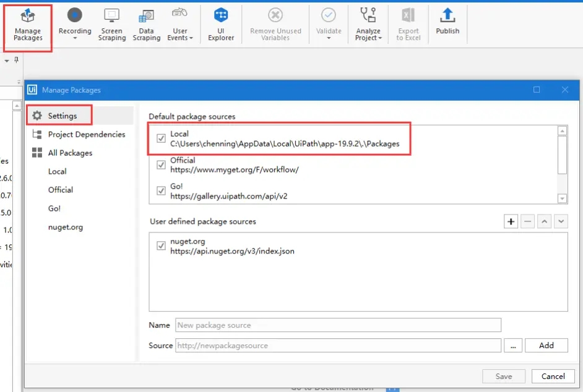Viewport: 583px width, 392px height.
Task: Open Settings in Manage Packages sidebar
Action: (62, 116)
